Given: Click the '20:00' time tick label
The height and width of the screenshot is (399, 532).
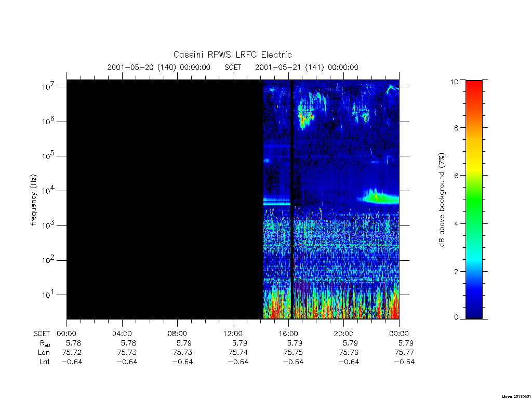Looking at the screenshot, I should point(344,334).
